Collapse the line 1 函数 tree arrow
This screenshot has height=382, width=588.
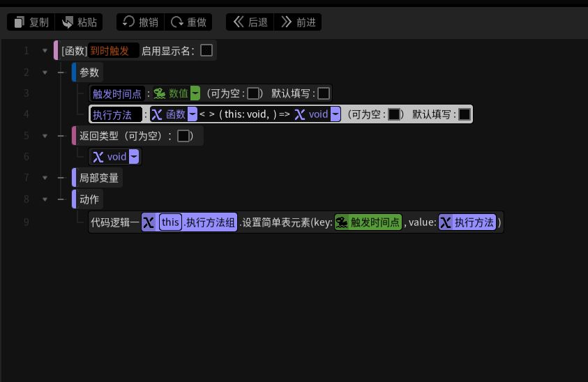[45, 51]
